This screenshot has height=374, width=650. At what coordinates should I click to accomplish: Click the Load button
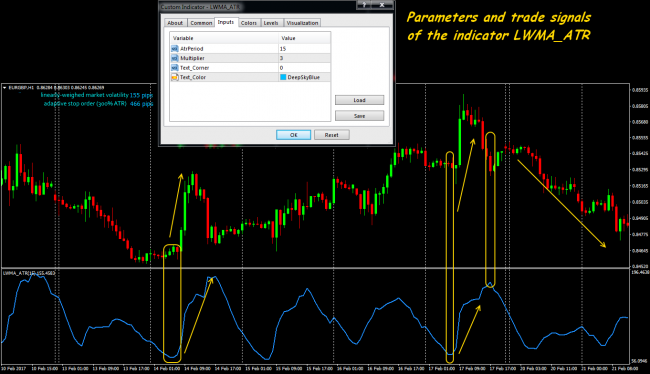(359, 100)
